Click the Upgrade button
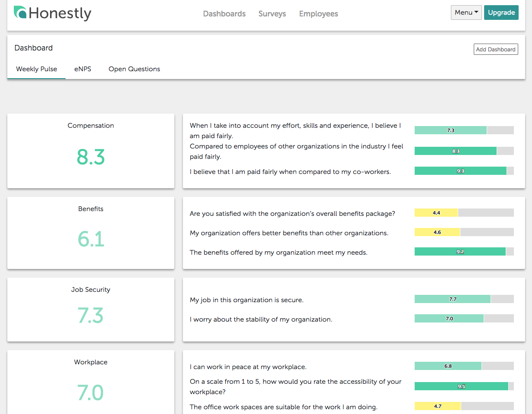This screenshot has height=414, width=532. (x=501, y=13)
